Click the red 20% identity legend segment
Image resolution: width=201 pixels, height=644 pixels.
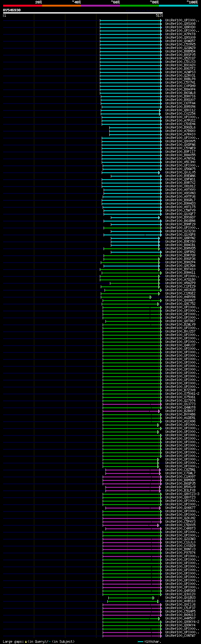[23, 6]
